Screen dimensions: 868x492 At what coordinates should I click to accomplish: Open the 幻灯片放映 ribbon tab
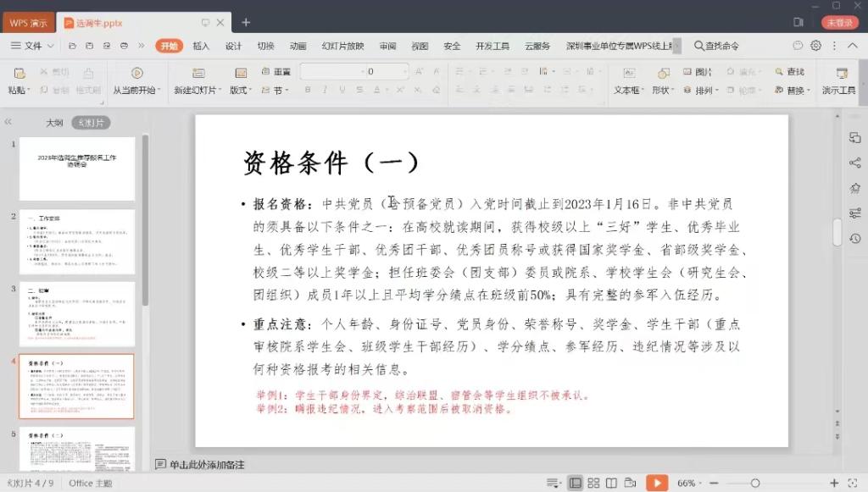342,46
